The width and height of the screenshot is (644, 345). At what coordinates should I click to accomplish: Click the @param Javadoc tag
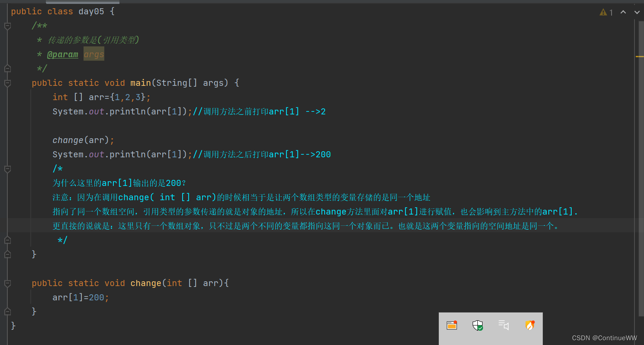[x=62, y=55]
